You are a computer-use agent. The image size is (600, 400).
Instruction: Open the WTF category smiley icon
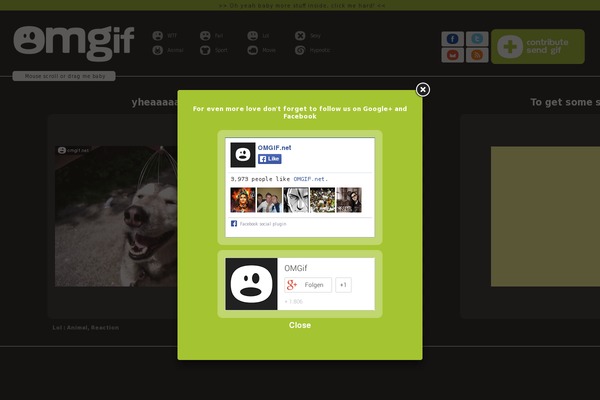point(158,36)
